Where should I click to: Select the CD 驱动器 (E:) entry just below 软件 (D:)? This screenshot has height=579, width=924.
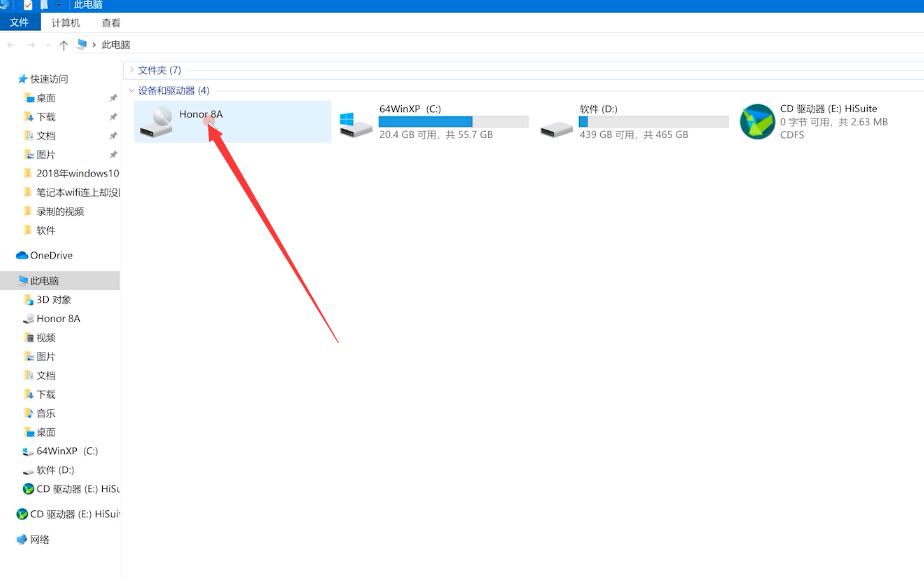71,489
